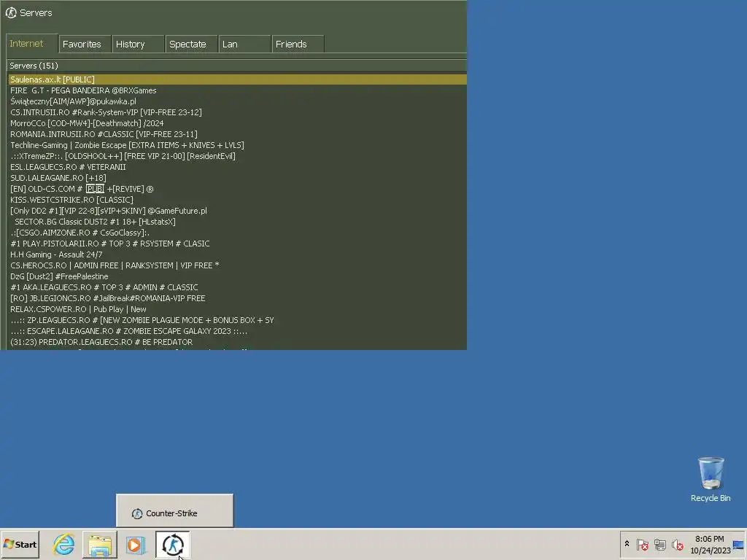This screenshot has height=560, width=747.
Task: Click the Counter-Strike icon in Servers title
Action: 11,13
